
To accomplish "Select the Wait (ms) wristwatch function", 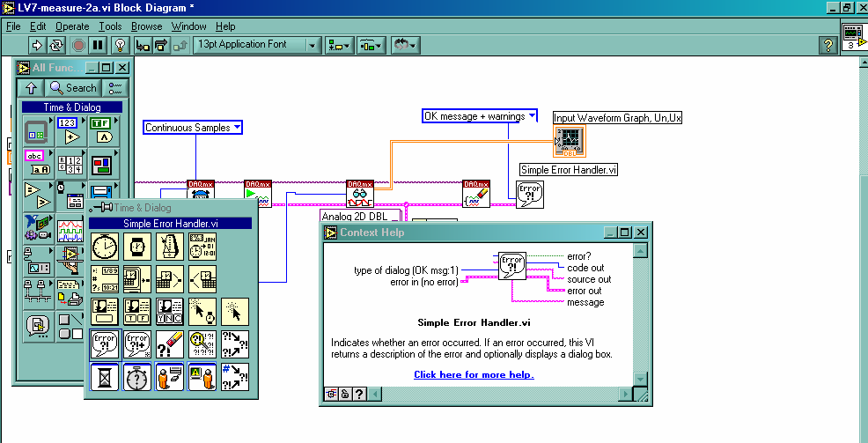I will (x=137, y=247).
